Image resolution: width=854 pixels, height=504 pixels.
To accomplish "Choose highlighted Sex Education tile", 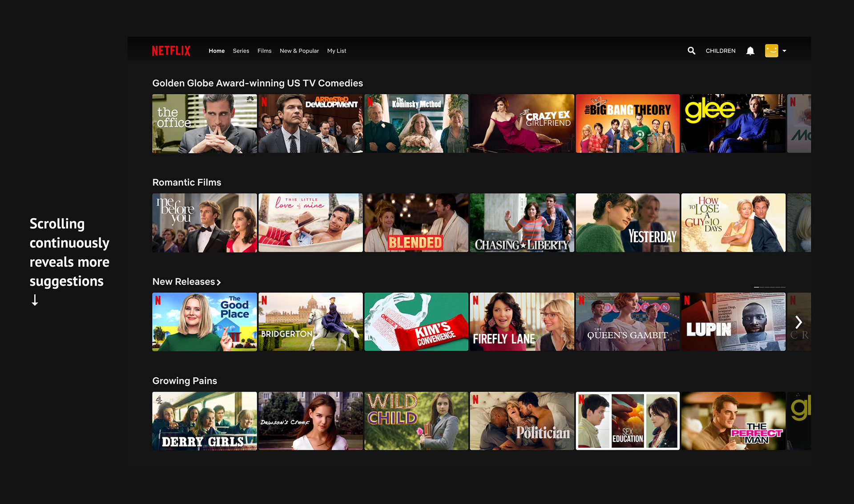I will click(628, 421).
